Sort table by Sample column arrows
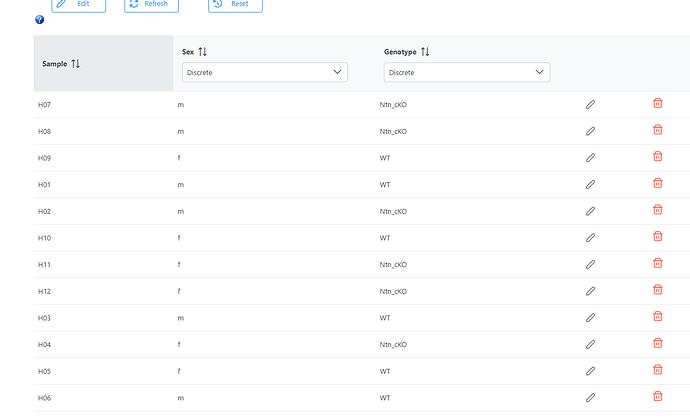The width and height of the screenshot is (690, 419). pyautogui.click(x=76, y=64)
